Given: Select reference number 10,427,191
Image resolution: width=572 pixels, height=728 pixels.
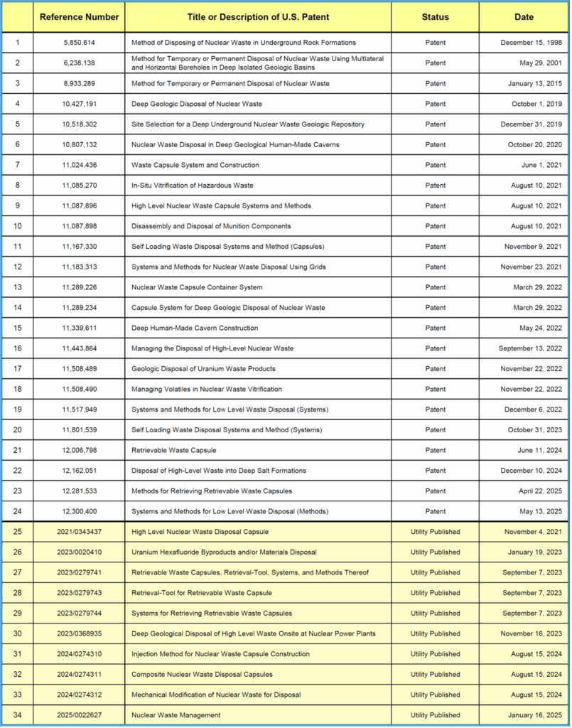Looking at the screenshot, I should click(x=80, y=104).
